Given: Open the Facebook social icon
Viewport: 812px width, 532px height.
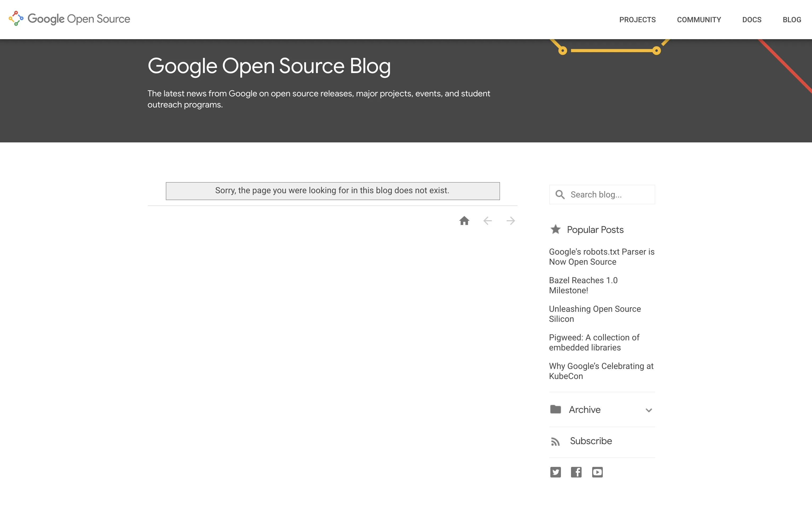Looking at the screenshot, I should (x=576, y=472).
